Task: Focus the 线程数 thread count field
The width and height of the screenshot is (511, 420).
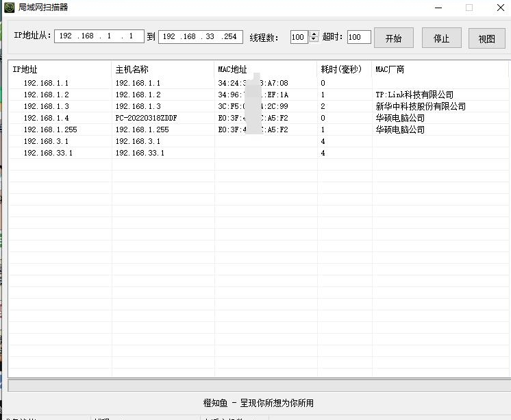Action: 299,37
